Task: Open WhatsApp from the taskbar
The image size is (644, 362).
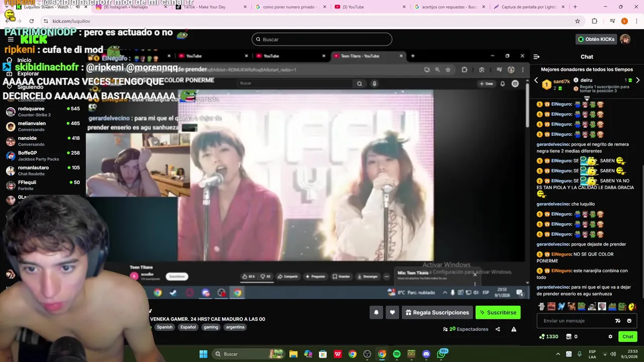Action: [441, 354]
